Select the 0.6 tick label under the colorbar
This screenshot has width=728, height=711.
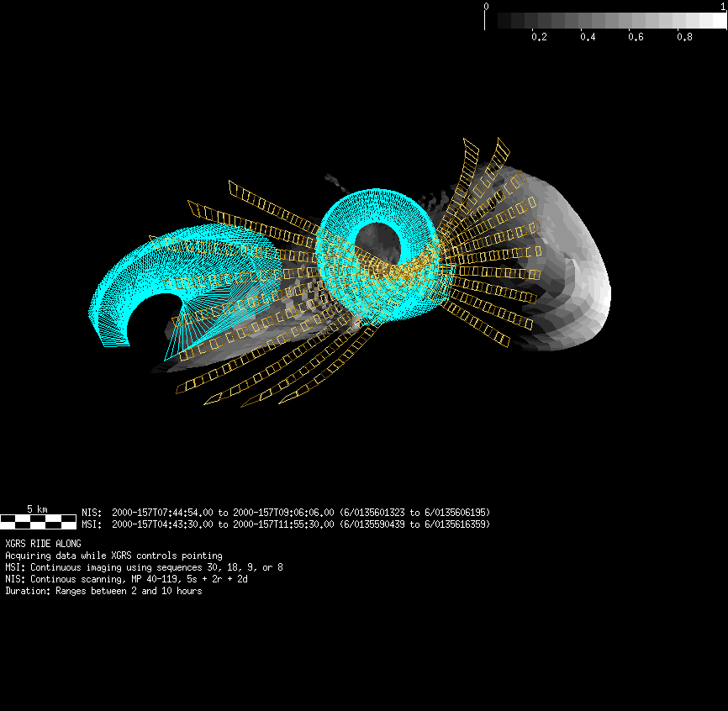point(636,37)
